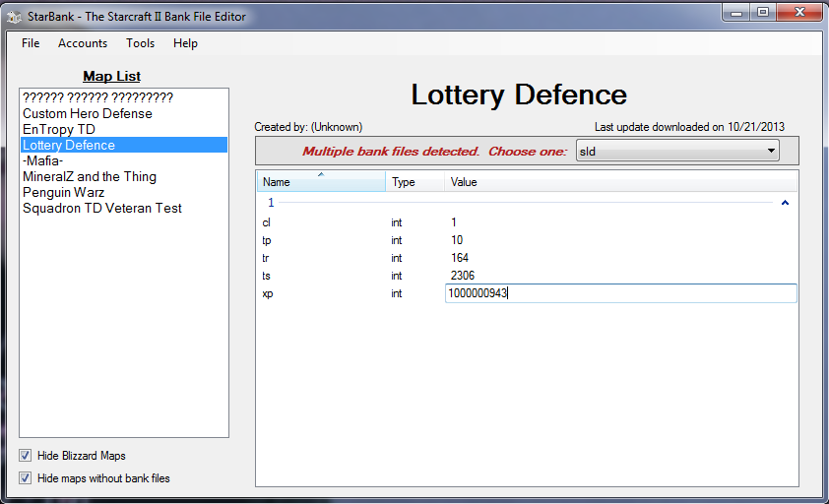The image size is (829, 504).
Task: Minimize the StarBank window
Action: (x=736, y=12)
